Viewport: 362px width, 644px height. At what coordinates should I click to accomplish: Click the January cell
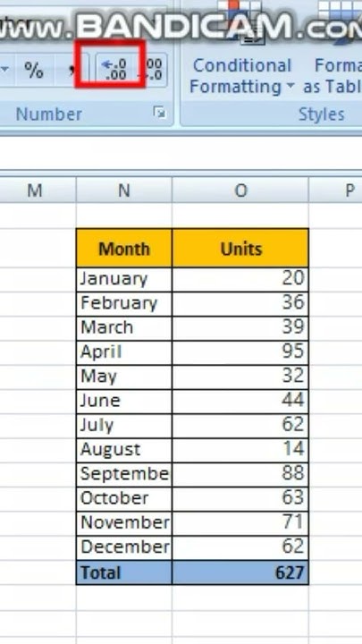coord(124,280)
